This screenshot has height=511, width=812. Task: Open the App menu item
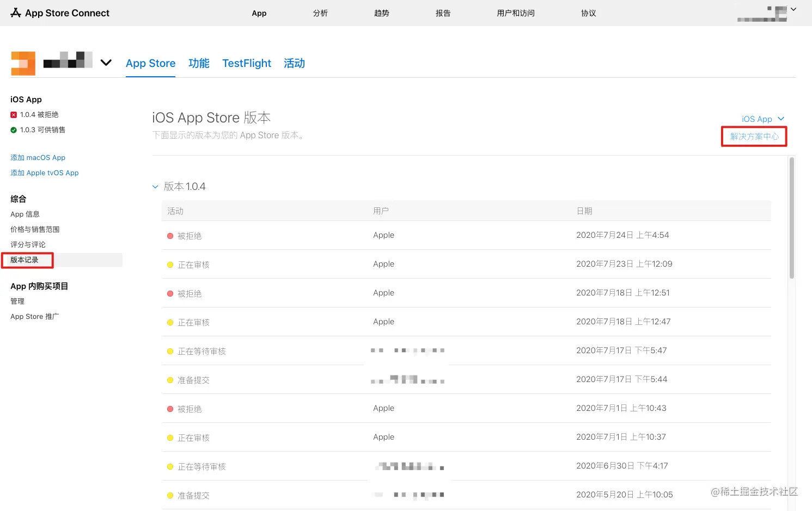[259, 13]
